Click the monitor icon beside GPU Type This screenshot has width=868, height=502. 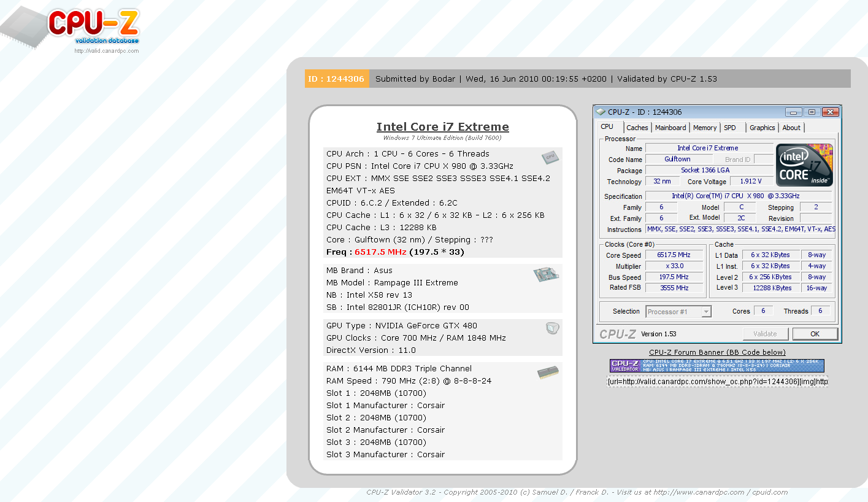coord(552,329)
